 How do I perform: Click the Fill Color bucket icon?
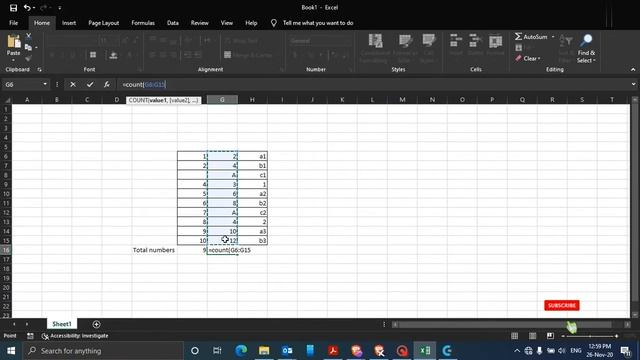pos(113,55)
